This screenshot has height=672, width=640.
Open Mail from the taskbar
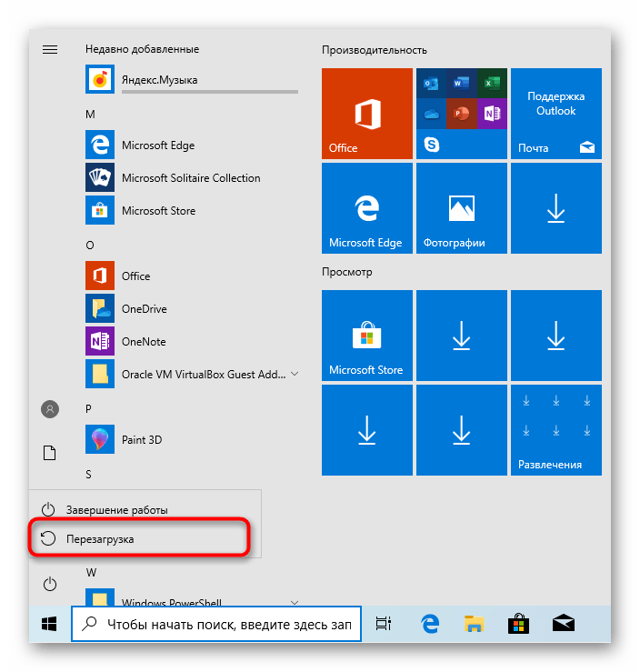[x=564, y=623]
